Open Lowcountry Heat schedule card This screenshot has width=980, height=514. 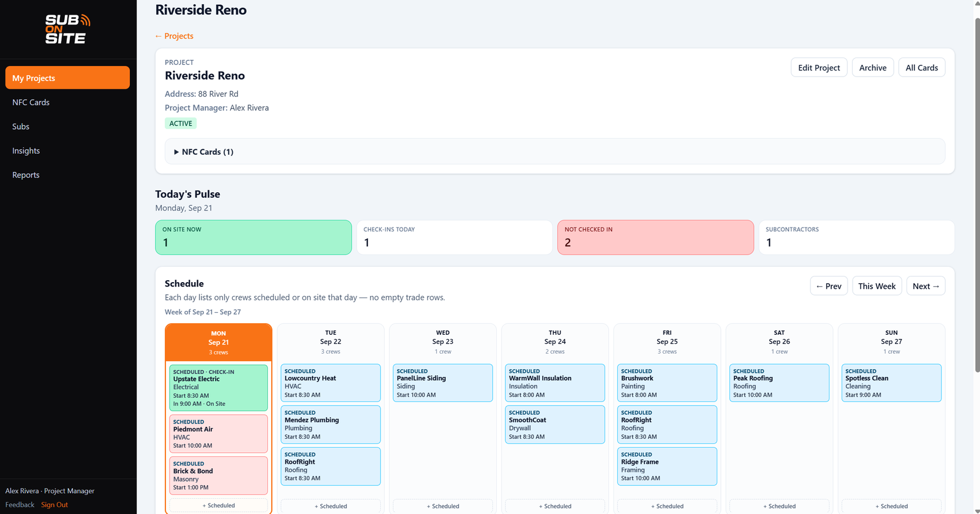coord(331,383)
